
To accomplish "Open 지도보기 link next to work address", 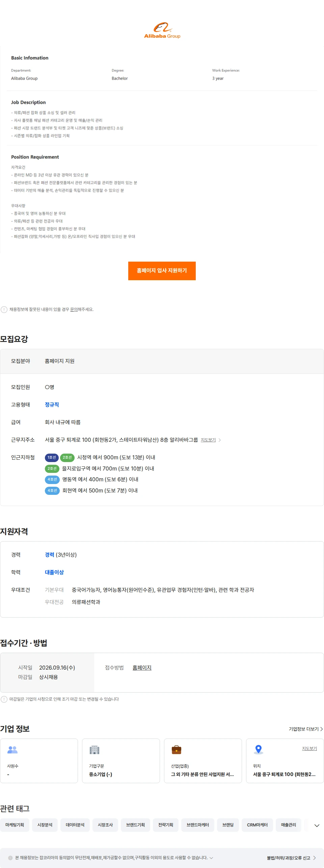I will 208,440.
